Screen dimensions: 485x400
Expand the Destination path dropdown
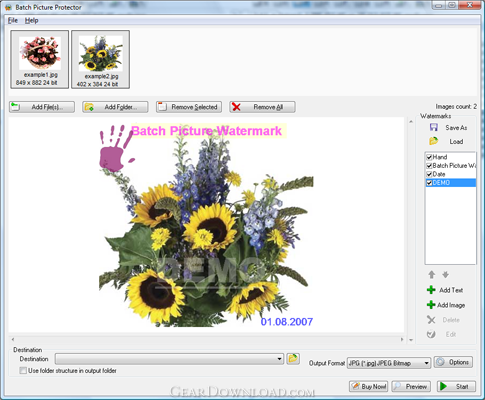click(x=279, y=359)
